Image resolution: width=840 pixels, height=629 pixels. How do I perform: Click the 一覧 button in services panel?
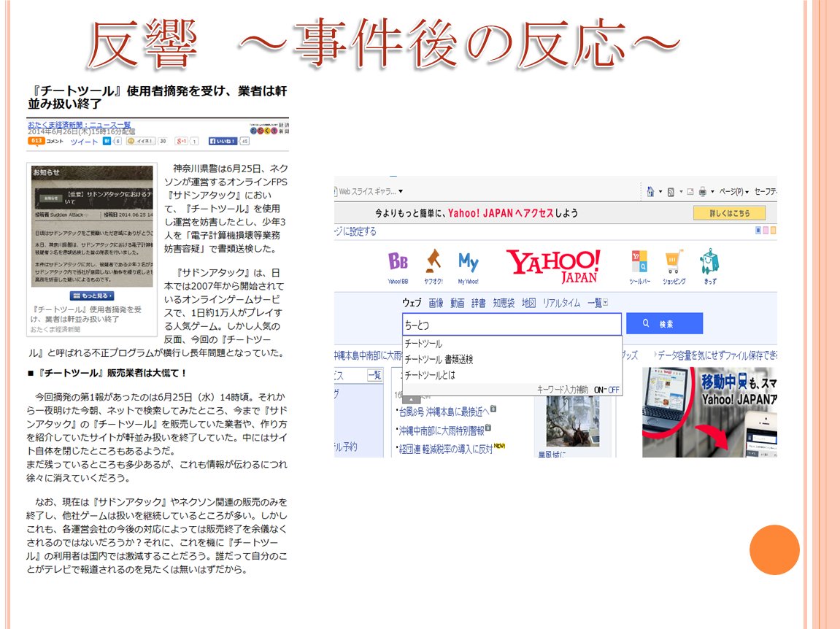(x=374, y=375)
